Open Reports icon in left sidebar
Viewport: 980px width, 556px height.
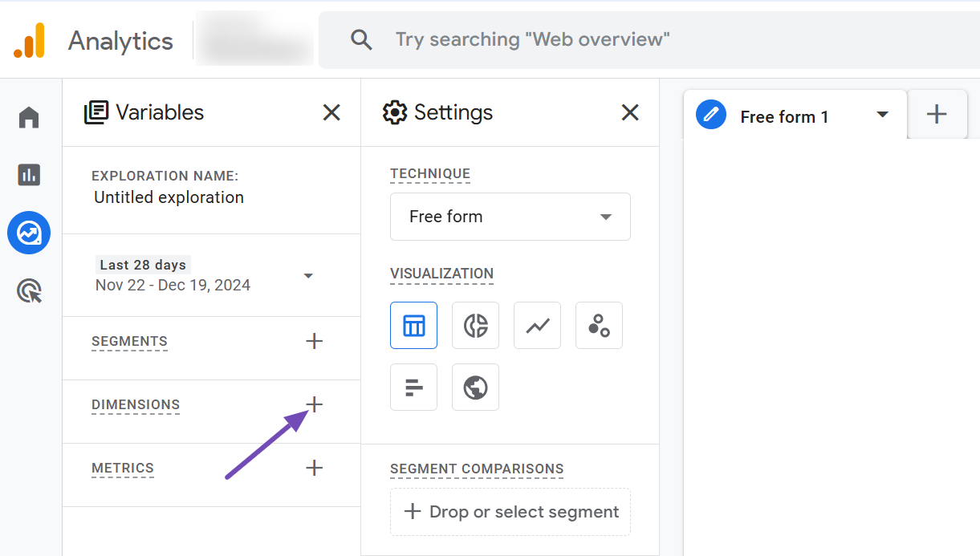click(x=29, y=174)
